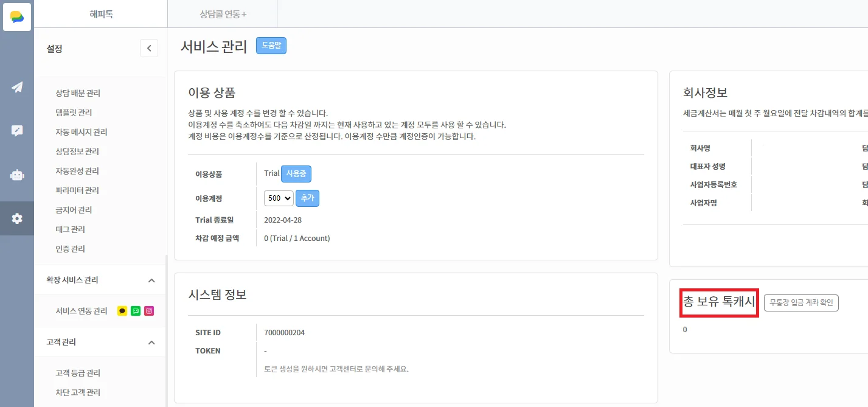Click the 0 (Trial / 1 Account) amount
Viewport: 868px width, 407px height.
[x=297, y=238]
